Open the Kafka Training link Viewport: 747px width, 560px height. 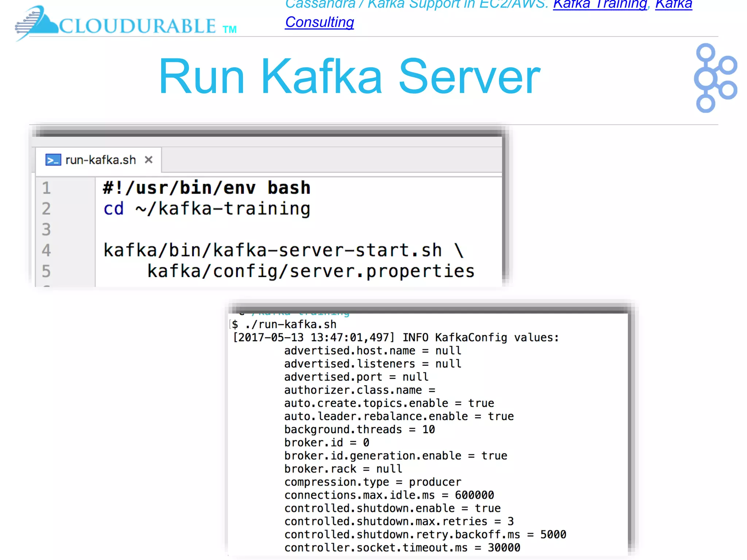coord(600,4)
